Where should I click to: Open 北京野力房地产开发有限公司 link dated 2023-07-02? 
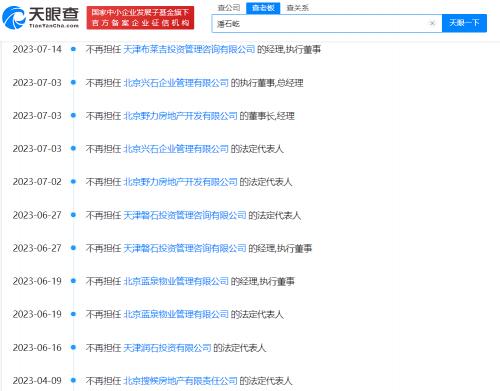coord(180,182)
